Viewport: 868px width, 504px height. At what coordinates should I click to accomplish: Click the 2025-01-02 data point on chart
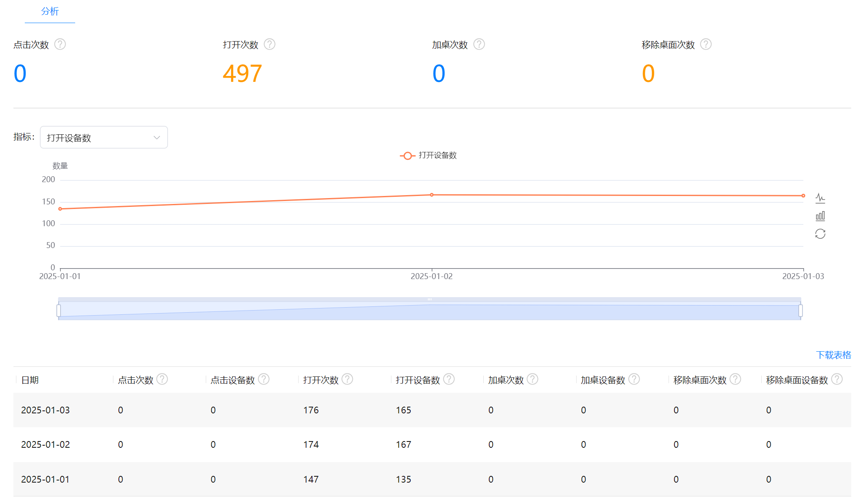pos(432,195)
